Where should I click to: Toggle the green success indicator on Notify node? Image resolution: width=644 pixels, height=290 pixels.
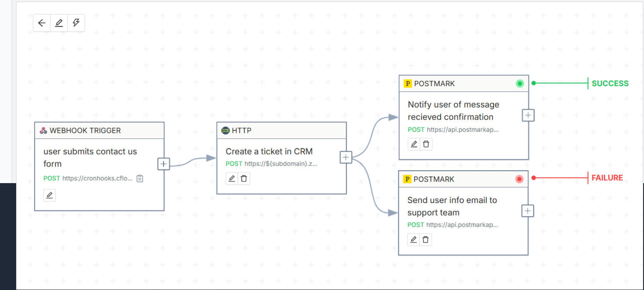click(x=520, y=83)
